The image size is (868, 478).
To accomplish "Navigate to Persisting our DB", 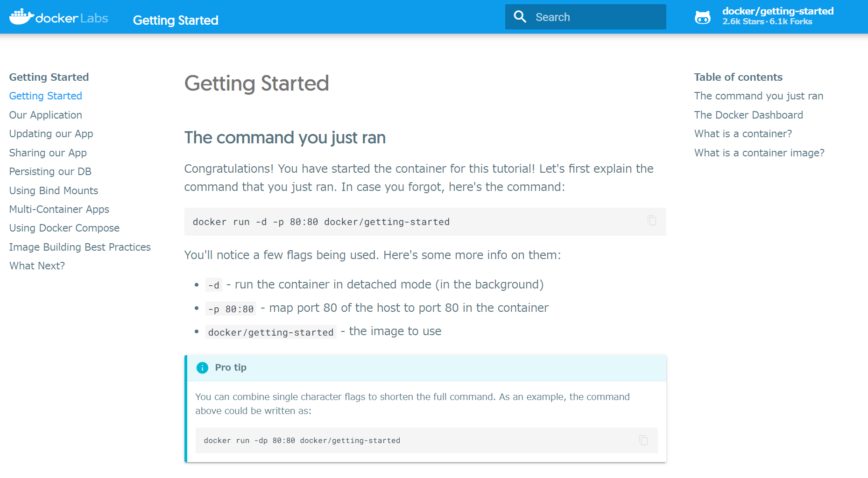I will tap(50, 171).
